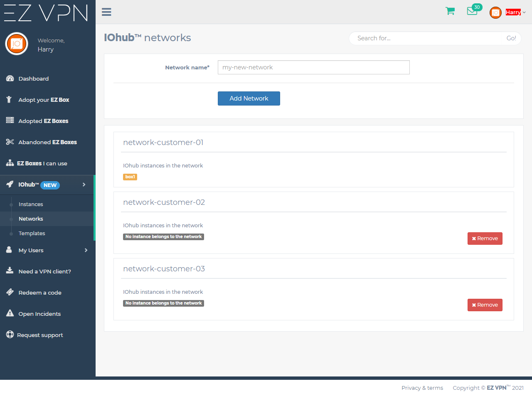Open Adopt your EZ Box page
The width and height of the screenshot is (532, 396).
click(x=44, y=100)
